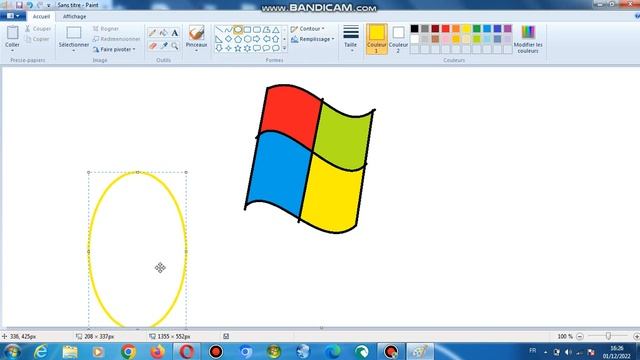
Task: Choose the left arrow shape
Action: point(266,39)
